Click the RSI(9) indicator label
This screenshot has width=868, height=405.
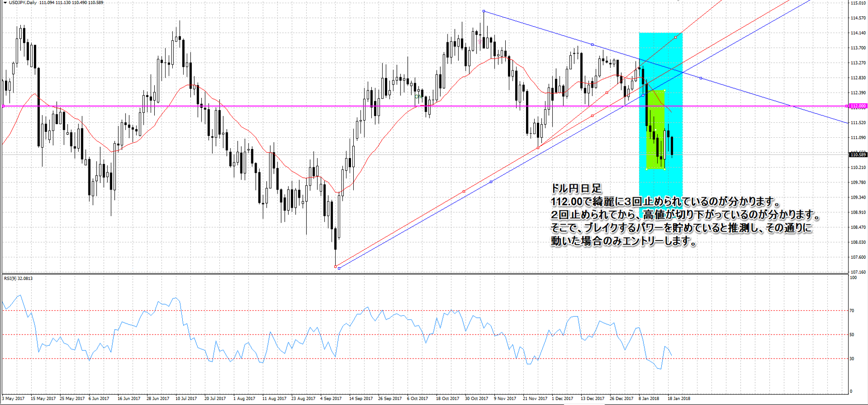point(18,279)
